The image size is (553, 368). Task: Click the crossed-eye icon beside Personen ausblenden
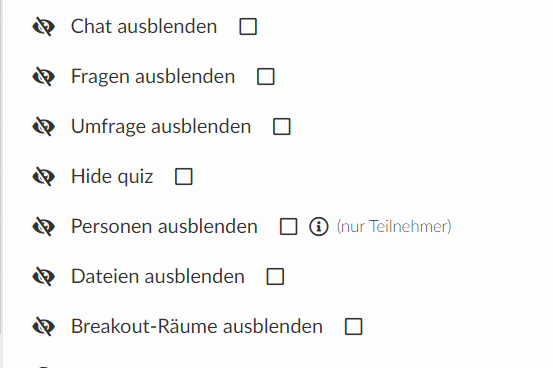(44, 227)
